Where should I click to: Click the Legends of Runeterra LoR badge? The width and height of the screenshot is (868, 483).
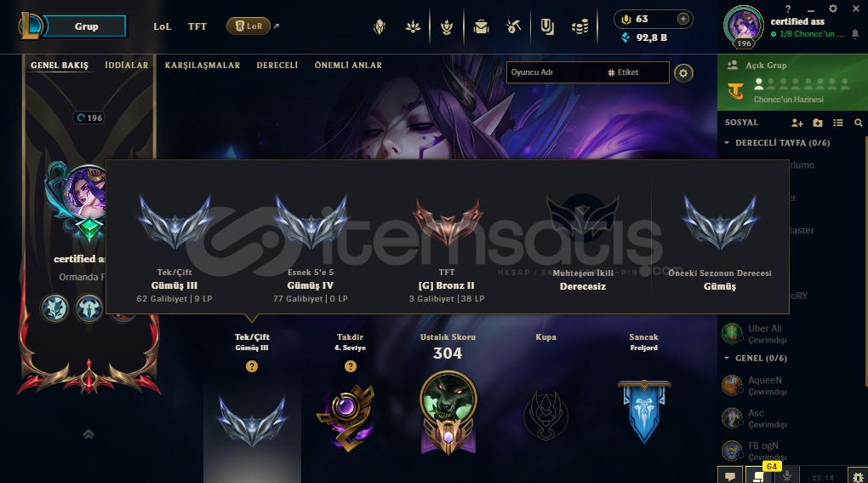(248, 26)
